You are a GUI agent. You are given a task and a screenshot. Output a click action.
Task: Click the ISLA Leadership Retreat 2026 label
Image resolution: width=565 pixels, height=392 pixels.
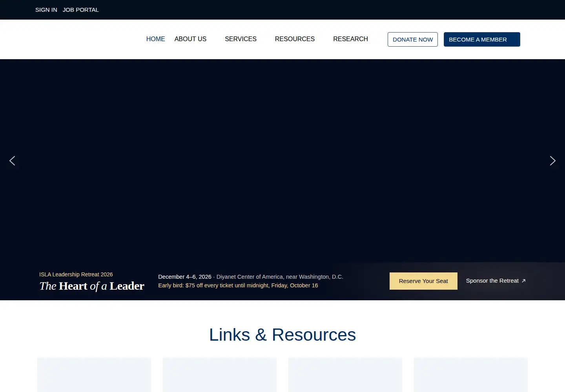point(76,274)
